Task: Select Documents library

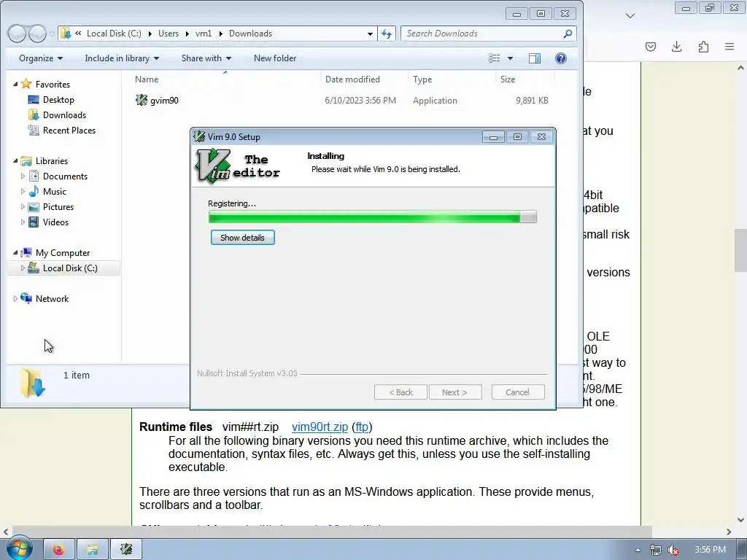Action: pyautogui.click(x=65, y=176)
